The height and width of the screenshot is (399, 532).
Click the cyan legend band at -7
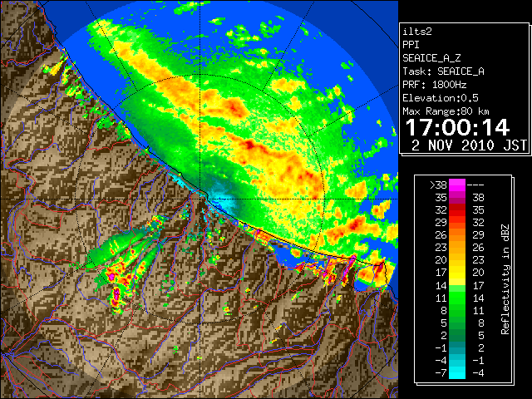point(457,372)
